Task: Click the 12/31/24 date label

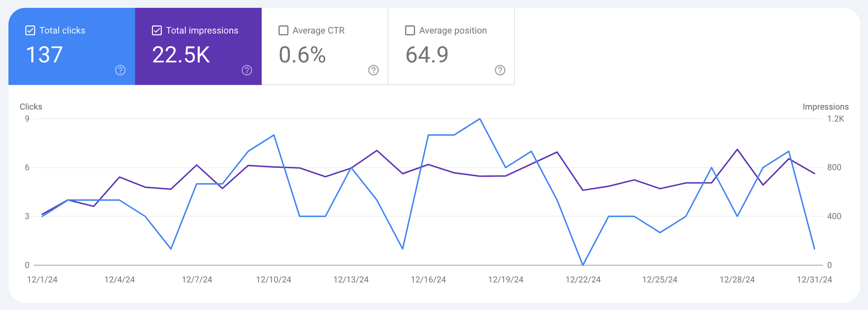Action: (814, 280)
